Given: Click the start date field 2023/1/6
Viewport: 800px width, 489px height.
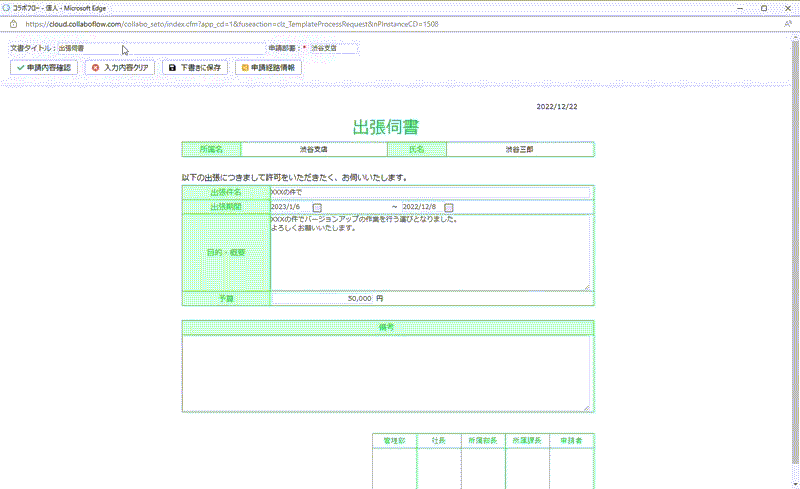Looking at the screenshot, I should tap(290, 207).
